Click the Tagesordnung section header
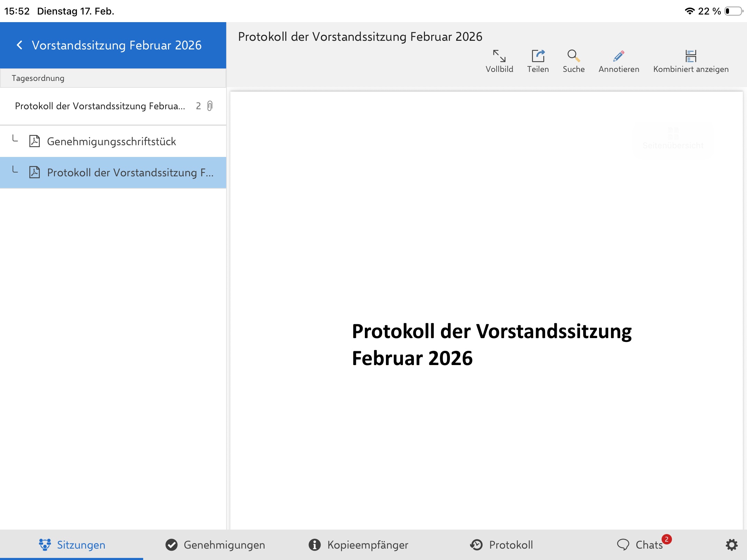This screenshot has height=560, width=747. point(38,78)
